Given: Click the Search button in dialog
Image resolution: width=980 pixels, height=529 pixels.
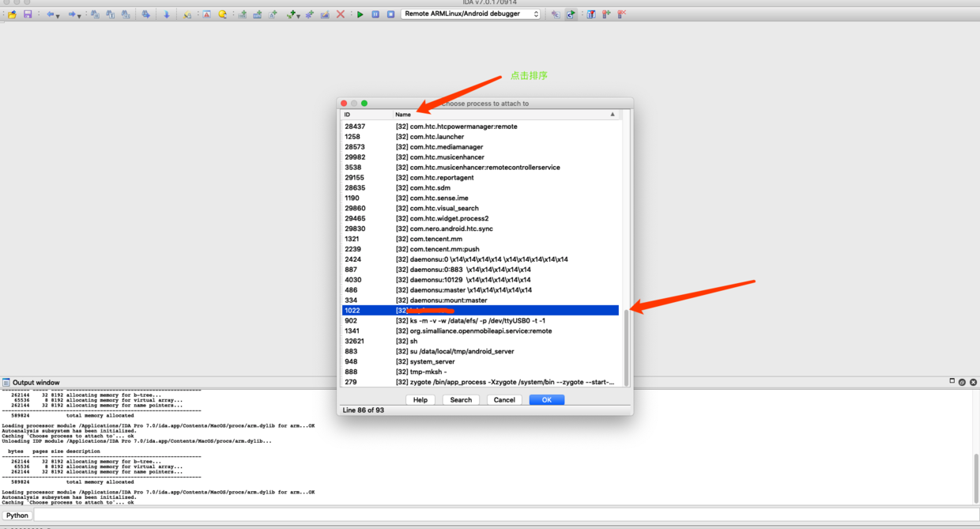Looking at the screenshot, I should click(461, 400).
